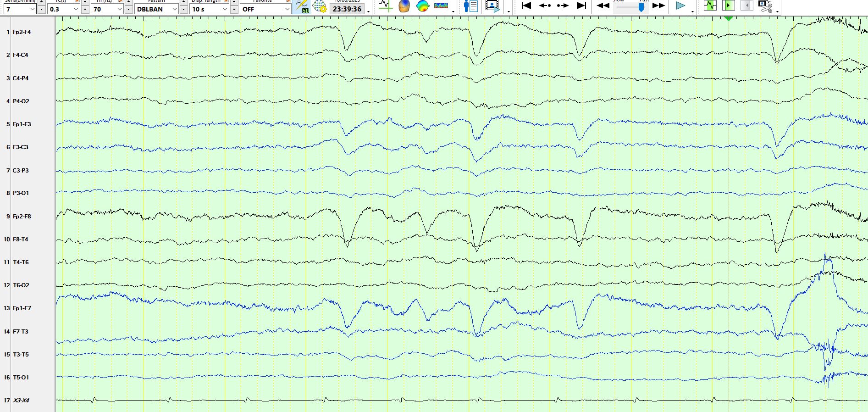
Task: Expand the Sensitivity dropdown showing 7
Action: pos(32,9)
